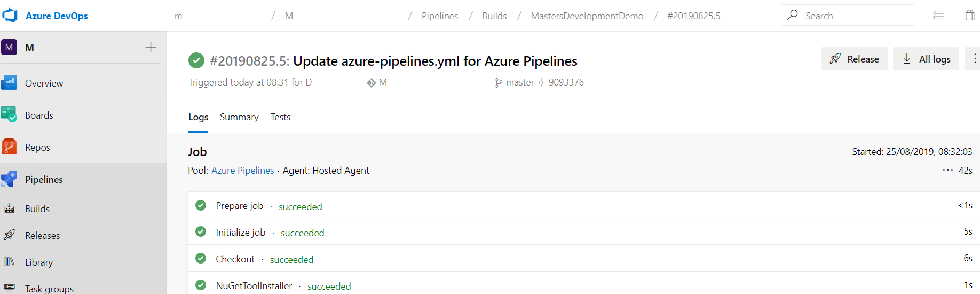This screenshot has width=980, height=294.
Task: Click the project M avatar icon
Action: (9, 48)
